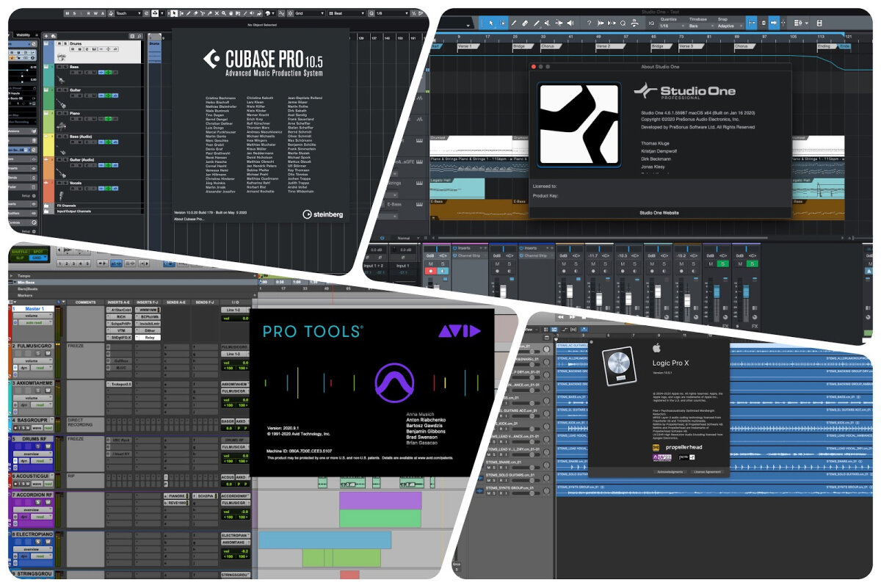881x588 pixels.
Task: Open track search magnifier in Cubase track list
Action: pyautogui.click(x=139, y=36)
